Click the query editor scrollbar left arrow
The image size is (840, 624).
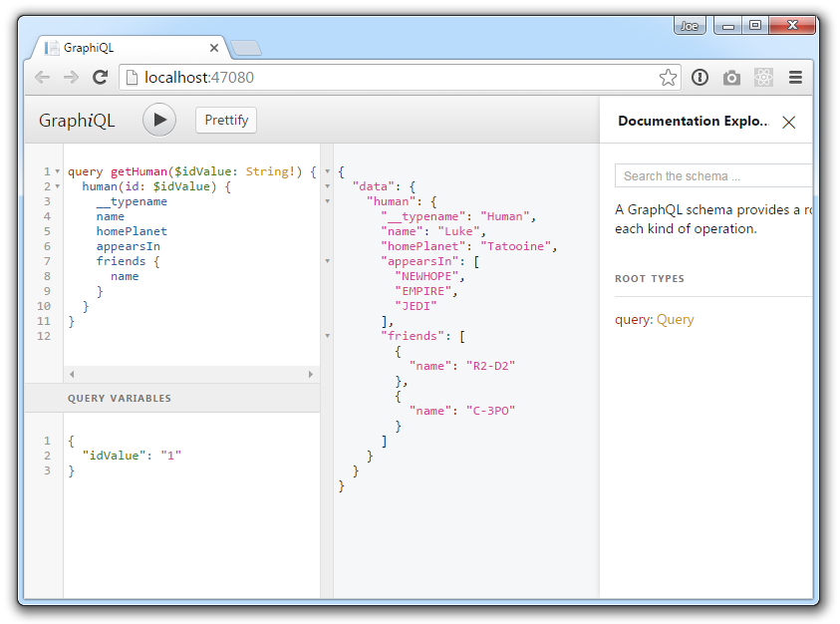pyautogui.click(x=72, y=374)
